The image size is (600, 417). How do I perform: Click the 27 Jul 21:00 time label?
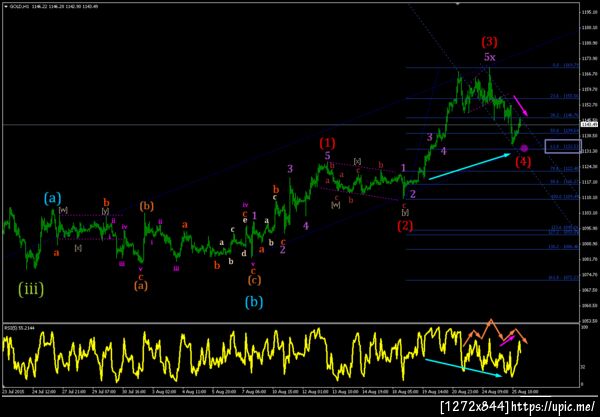point(72,392)
